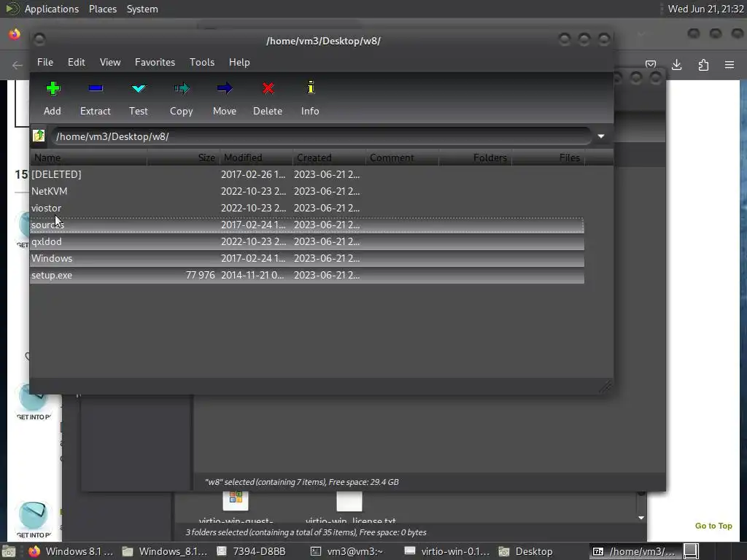Select the setup.exe file row
The height and width of the screenshot is (560, 747).
pyautogui.click(x=307, y=275)
